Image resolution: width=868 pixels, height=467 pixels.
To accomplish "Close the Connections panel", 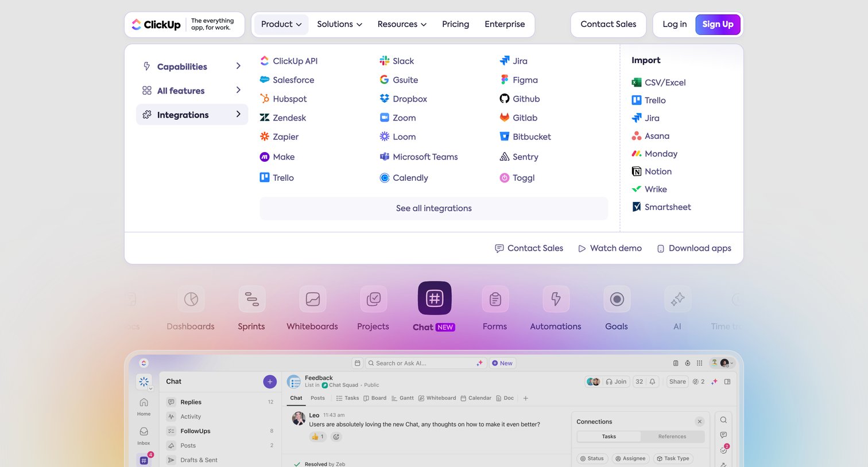I will [x=699, y=422].
